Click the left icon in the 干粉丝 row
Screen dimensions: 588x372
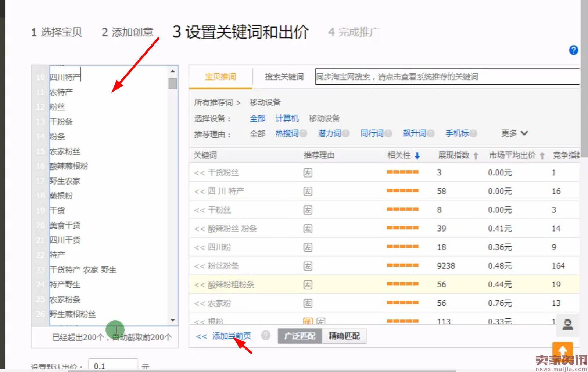coord(308,210)
